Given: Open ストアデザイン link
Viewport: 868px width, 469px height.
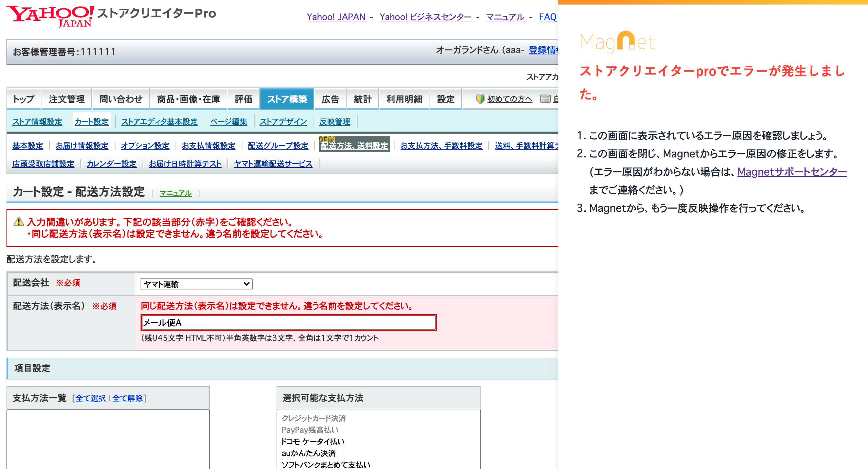Looking at the screenshot, I should 283,122.
